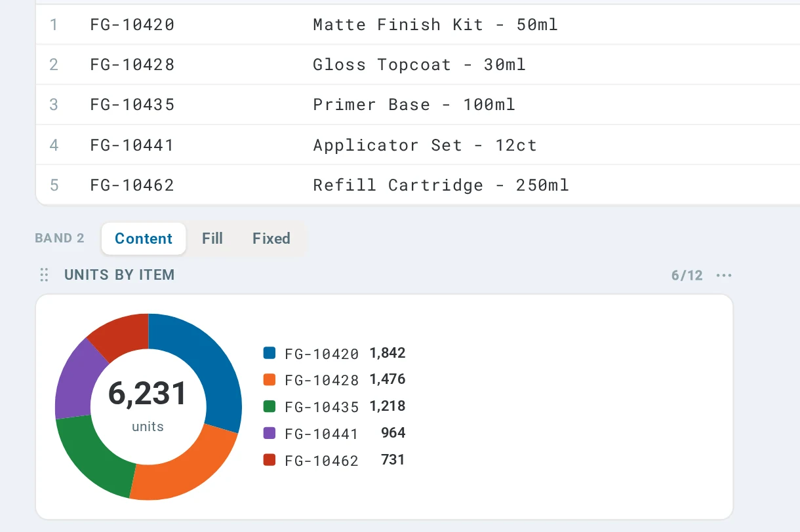Click the 6,231 total in the donut center
This screenshot has width=800, height=532.
[x=148, y=394]
